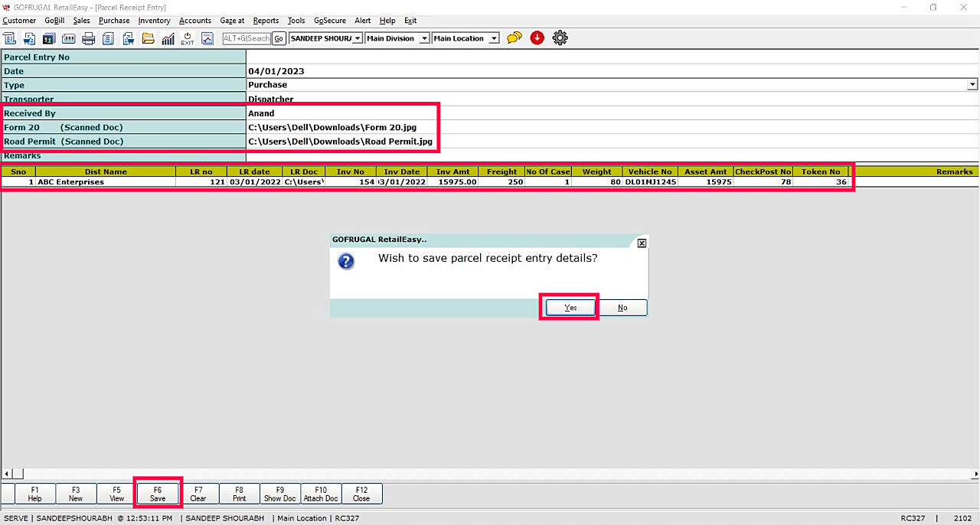
Task: Open the Tools menu
Action: click(296, 21)
